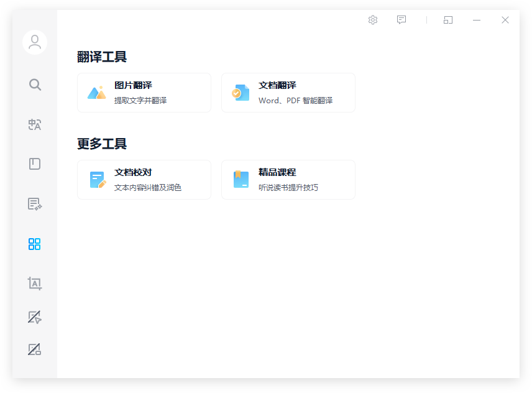Select the search icon in the sidebar
Screen dimensions: 532x393
pos(35,85)
